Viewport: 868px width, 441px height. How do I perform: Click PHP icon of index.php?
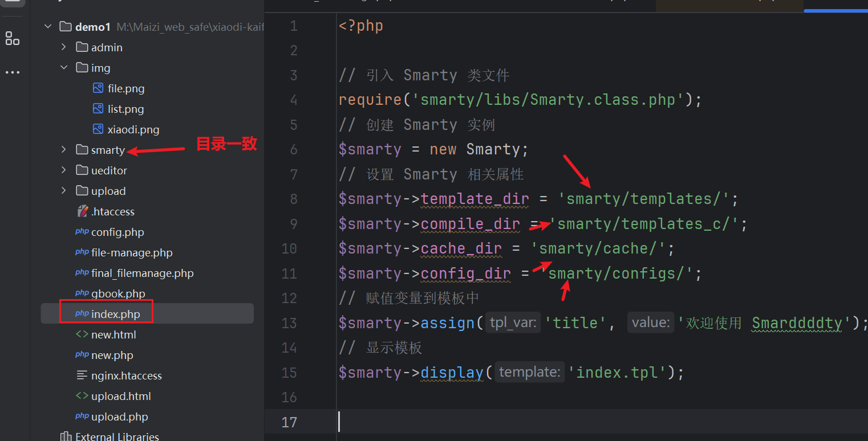pos(82,314)
